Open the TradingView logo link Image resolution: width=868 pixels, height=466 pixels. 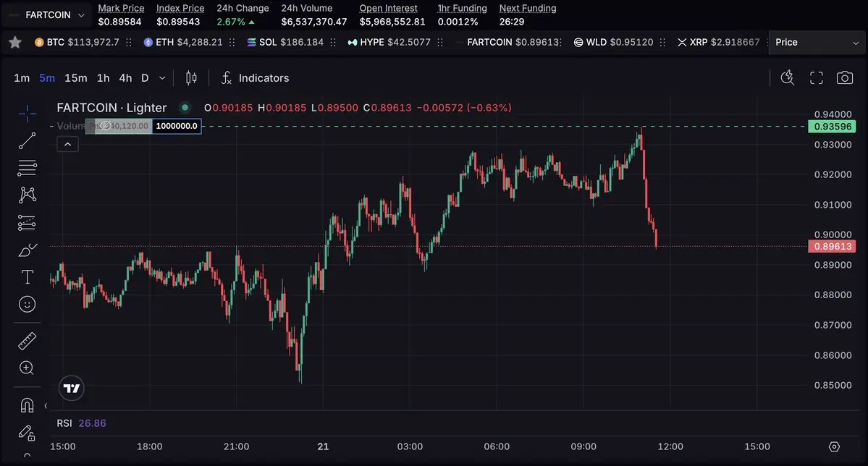click(72, 389)
